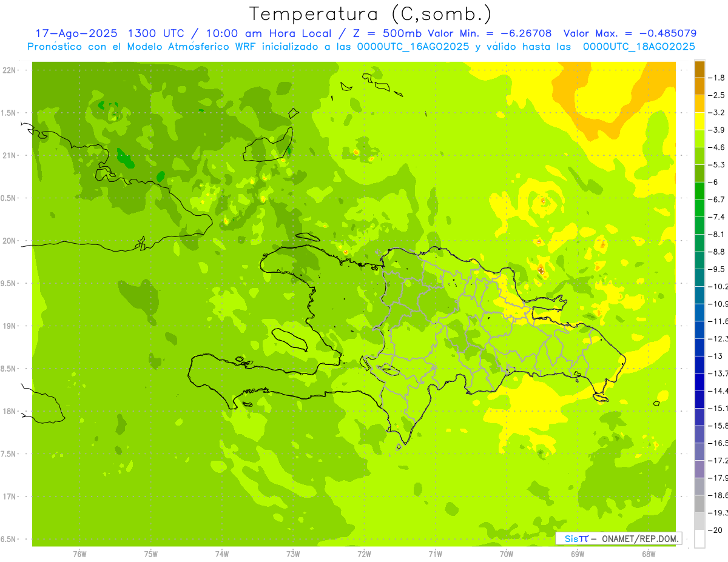
Task: Click 'Valor Max. = -0.485079' value
Action: [629, 34]
